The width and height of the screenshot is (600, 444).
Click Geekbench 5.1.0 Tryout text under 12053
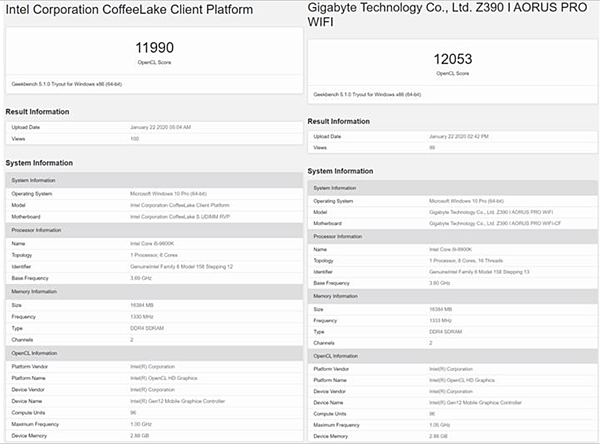367,95
